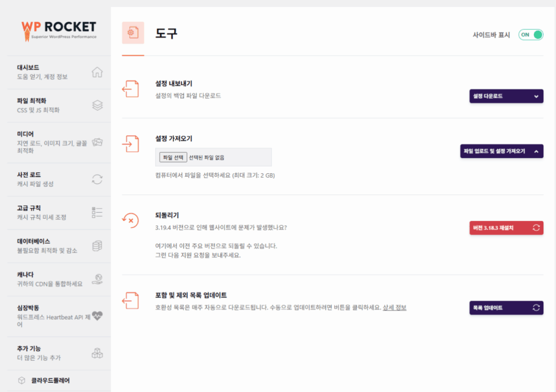This screenshot has width=556, height=392.
Task: Expand the 설정 다운로드 chevron
Action: [536, 97]
